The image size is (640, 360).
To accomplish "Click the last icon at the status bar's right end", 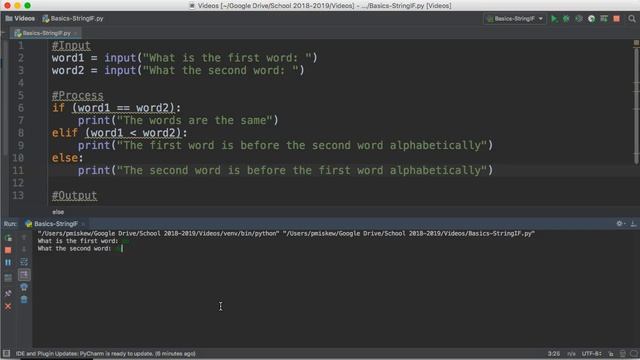I will pos(633,353).
